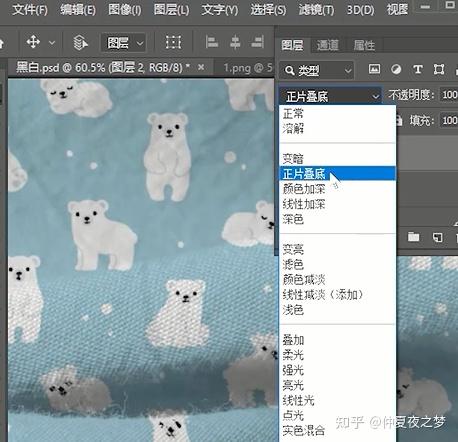Expand the Move tool preset arrow

(52, 43)
